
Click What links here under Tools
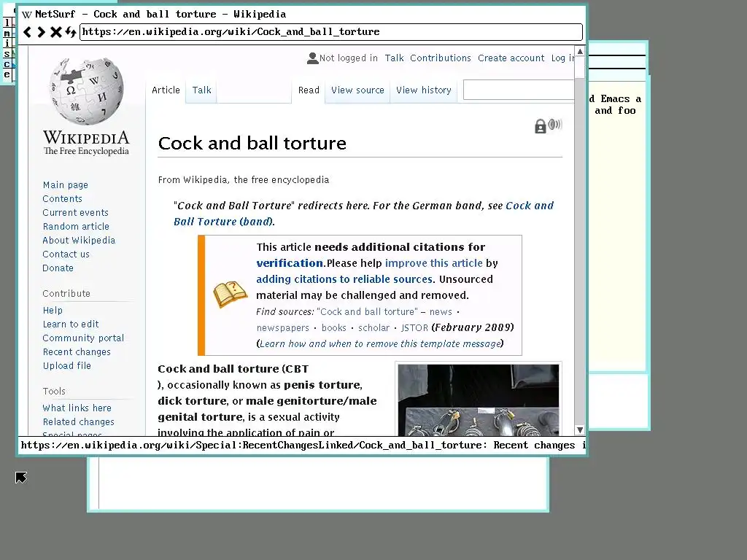coord(77,408)
